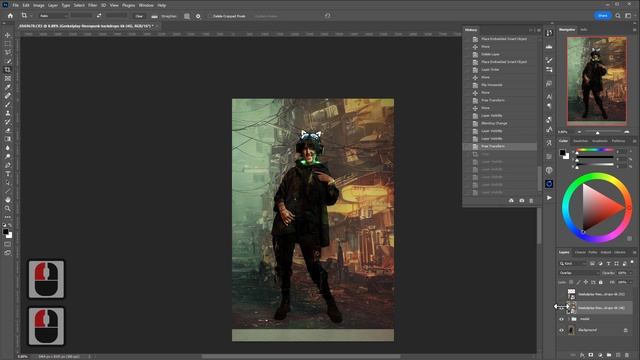This screenshot has height=360, width=640.
Task: Select the Hand tool
Action: (x=8, y=200)
